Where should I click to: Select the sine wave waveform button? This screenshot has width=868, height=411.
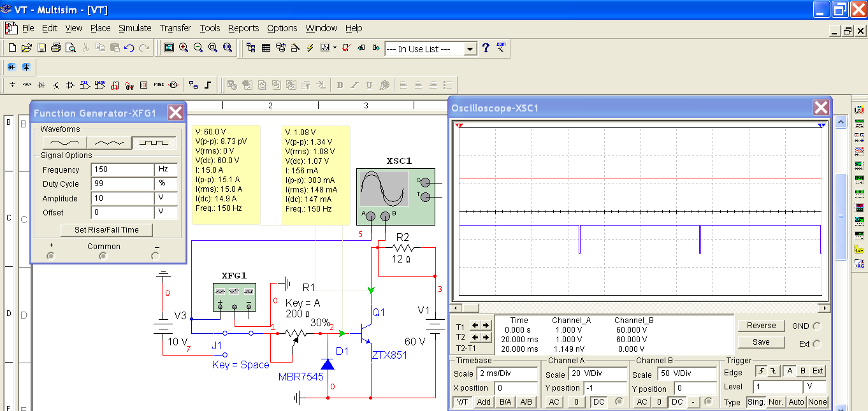pyautogui.click(x=63, y=143)
